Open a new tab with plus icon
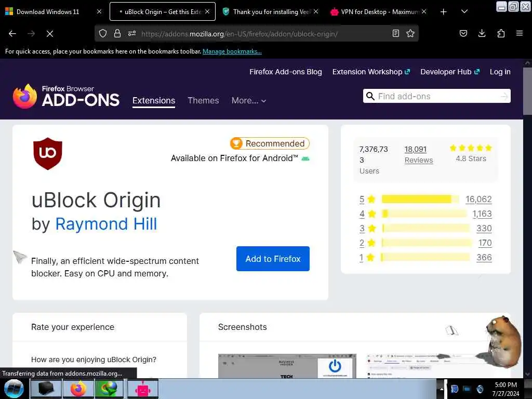 coord(444,12)
